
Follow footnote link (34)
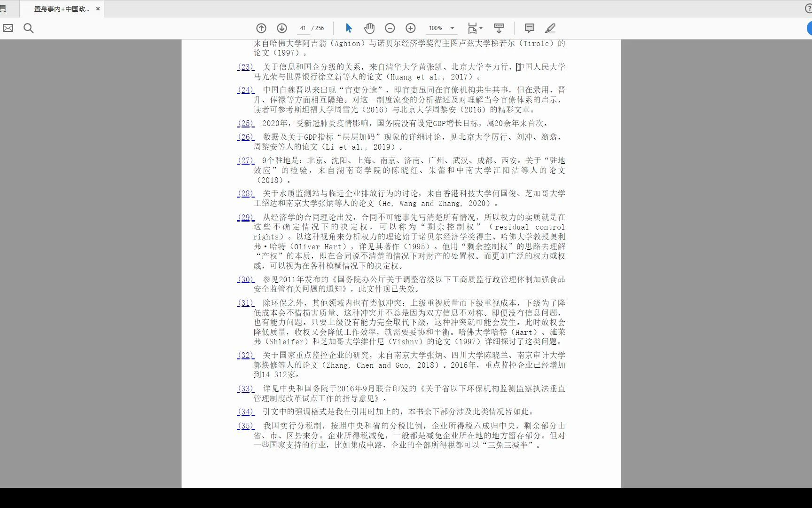point(246,412)
